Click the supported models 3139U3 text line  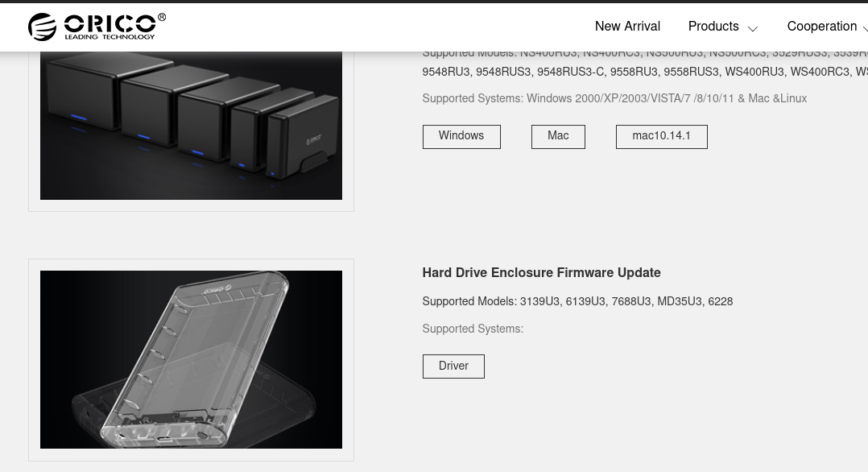[577, 301]
